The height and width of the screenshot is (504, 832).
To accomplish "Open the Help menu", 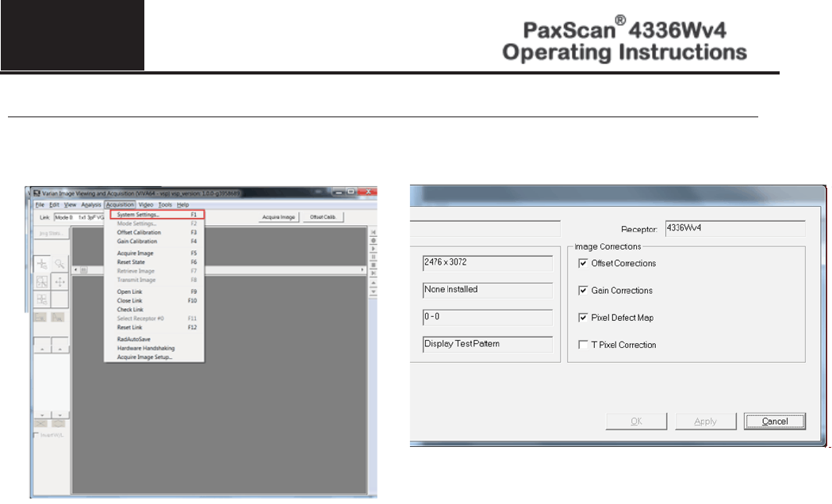I will pyautogui.click(x=182, y=204).
